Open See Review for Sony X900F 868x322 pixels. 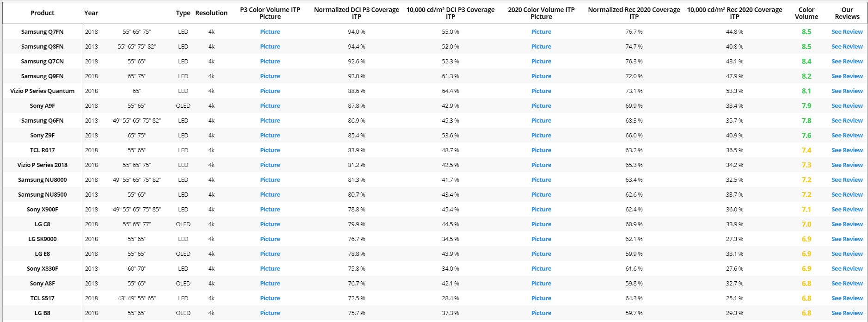[x=847, y=210]
